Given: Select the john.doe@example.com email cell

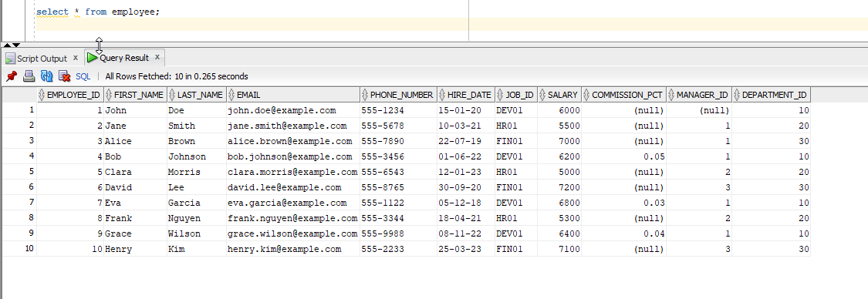Looking at the screenshot, I should pyautogui.click(x=293, y=110).
